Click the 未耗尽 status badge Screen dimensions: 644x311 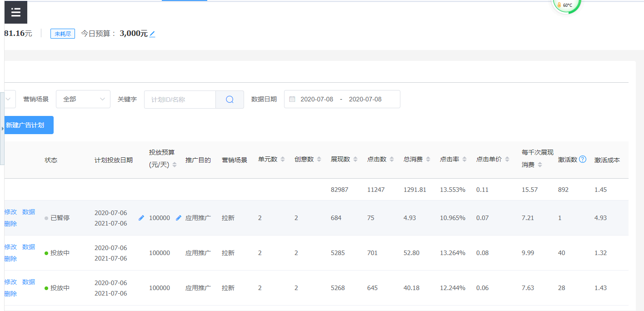62,33
